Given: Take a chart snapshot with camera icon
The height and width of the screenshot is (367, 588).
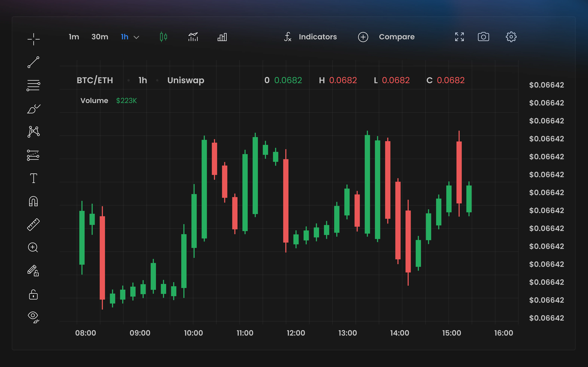Looking at the screenshot, I should (483, 37).
